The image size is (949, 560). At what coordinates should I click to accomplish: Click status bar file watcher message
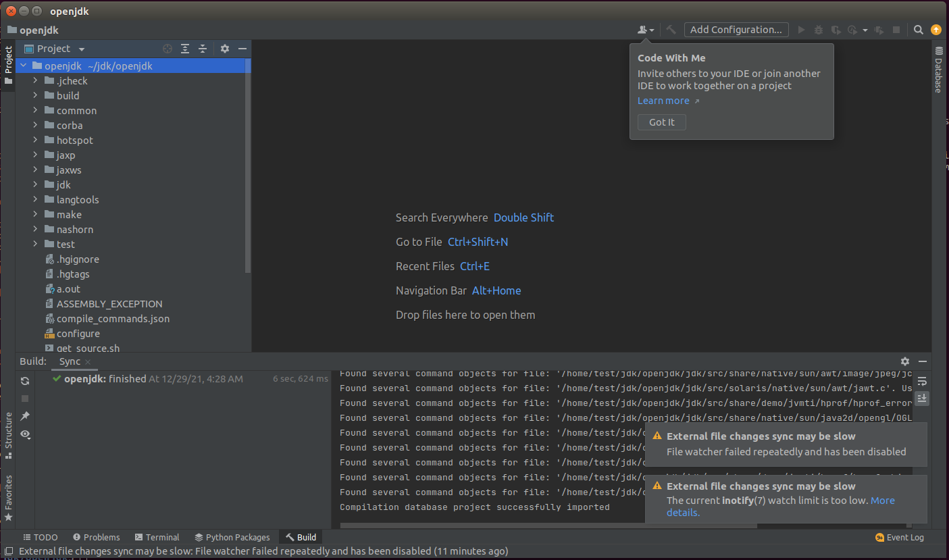263,551
